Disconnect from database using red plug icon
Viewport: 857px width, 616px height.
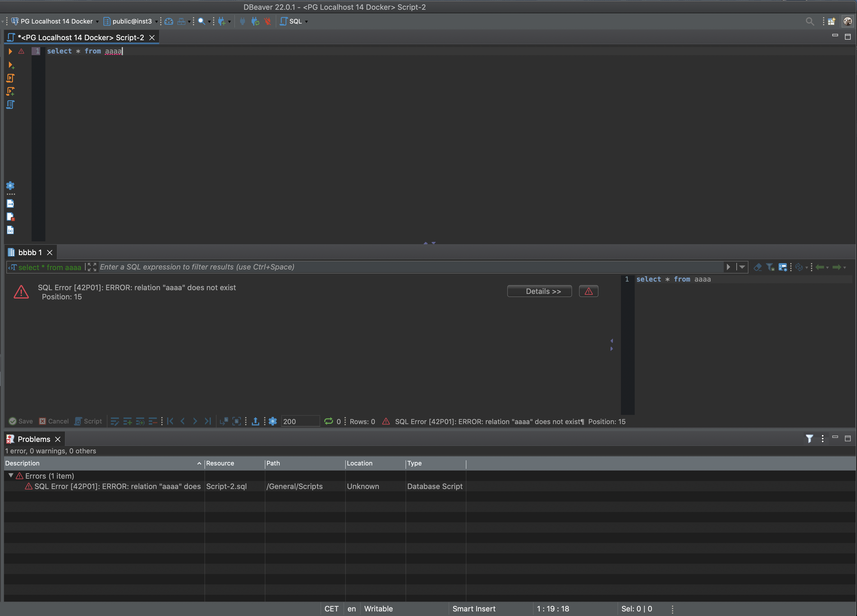point(268,22)
